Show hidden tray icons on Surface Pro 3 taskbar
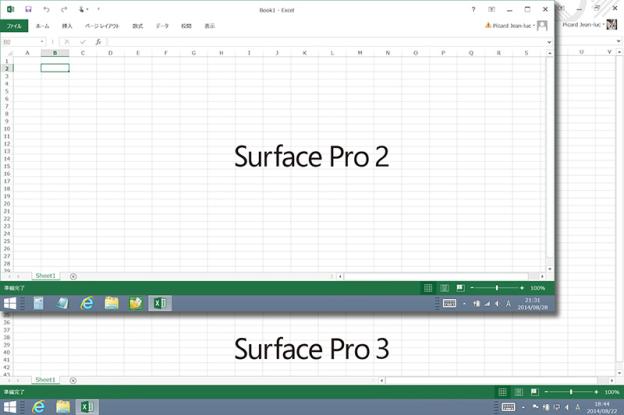The height and width of the screenshot is (415, 624). [523, 407]
